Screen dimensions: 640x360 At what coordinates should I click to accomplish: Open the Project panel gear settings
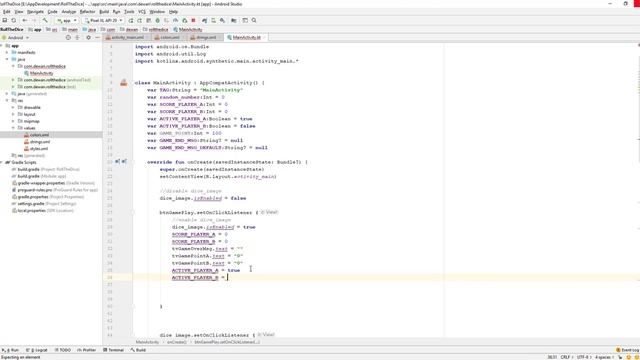click(x=88, y=38)
